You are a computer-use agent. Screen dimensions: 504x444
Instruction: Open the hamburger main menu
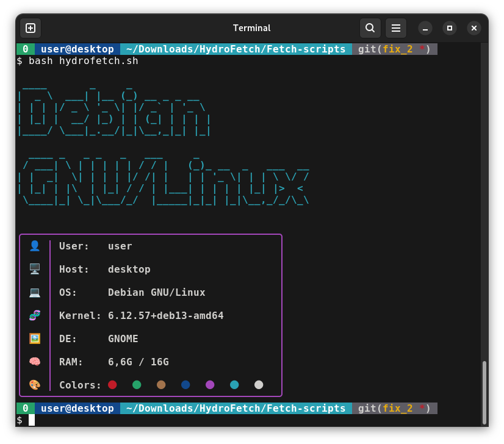click(395, 28)
